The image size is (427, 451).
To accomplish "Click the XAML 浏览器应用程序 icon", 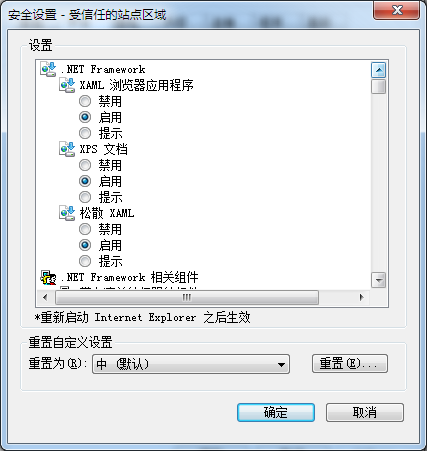I will click(67, 85).
